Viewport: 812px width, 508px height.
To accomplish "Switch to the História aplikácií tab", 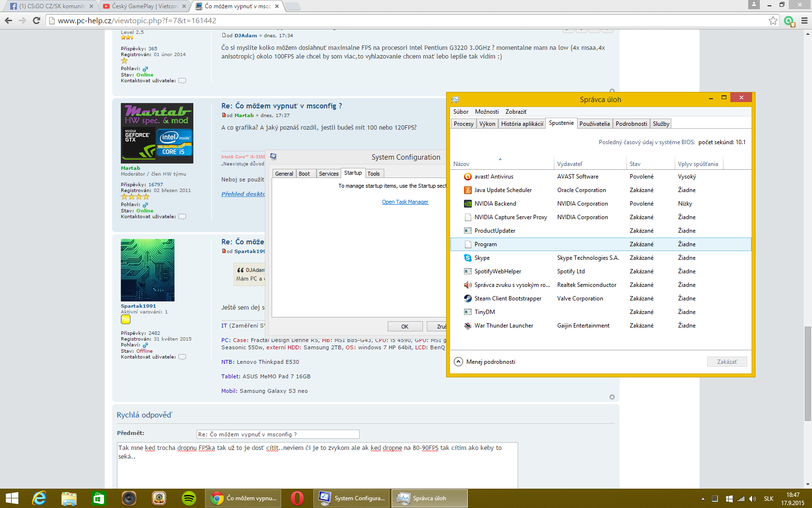I will click(x=522, y=124).
